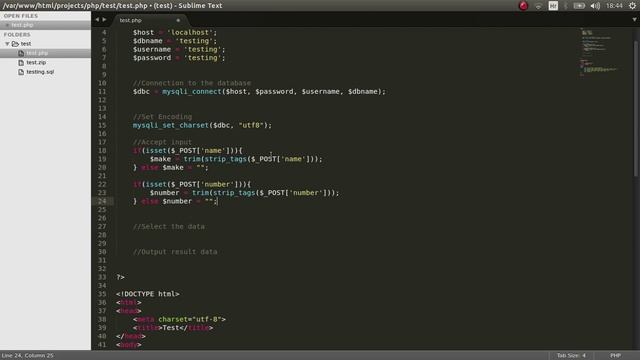
Task: Click the OPEN FILES sidebar header
Action: coord(21,16)
